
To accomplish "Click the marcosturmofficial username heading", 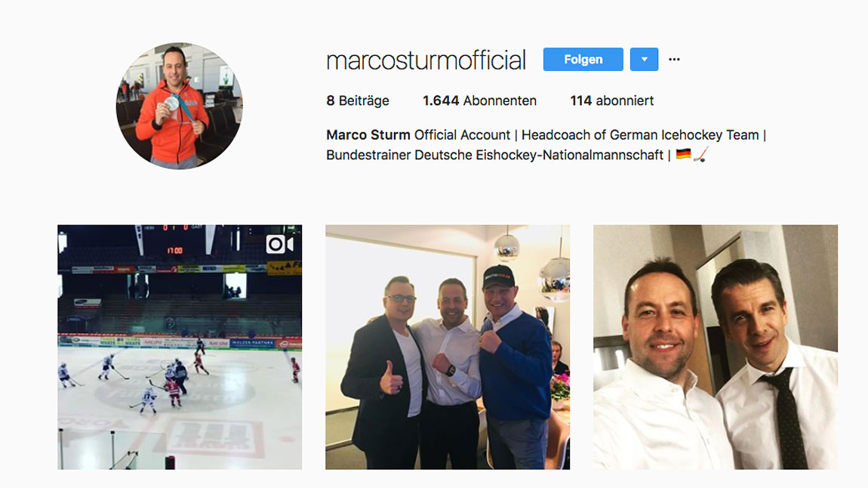I will [426, 60].
